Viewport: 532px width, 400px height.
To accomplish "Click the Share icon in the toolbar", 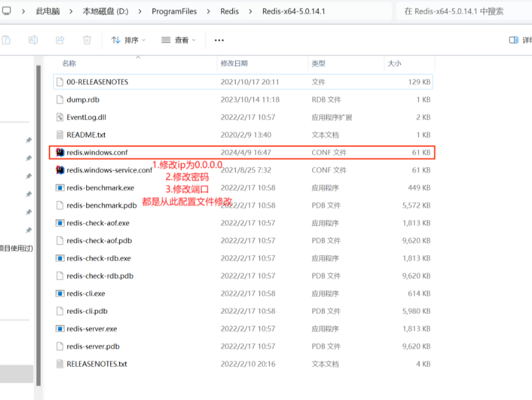I will tap(59, 40).
